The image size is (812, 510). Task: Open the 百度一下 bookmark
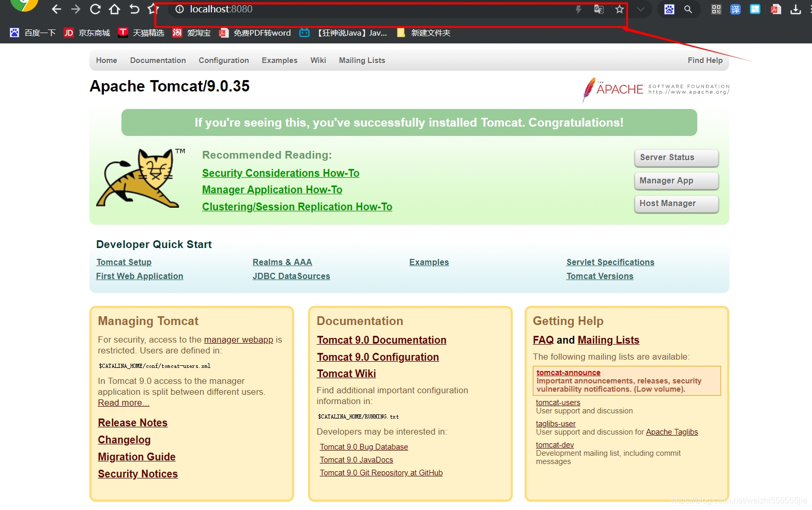(x=33, y=33)
